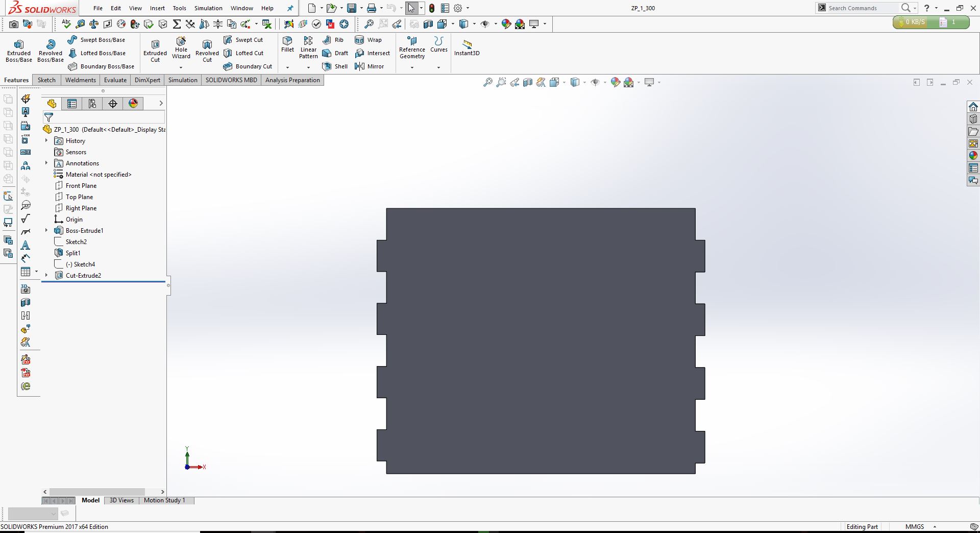Select the Lofted Cut tool
This screenshot has height=533, width=980.
[x=243, y=53]
